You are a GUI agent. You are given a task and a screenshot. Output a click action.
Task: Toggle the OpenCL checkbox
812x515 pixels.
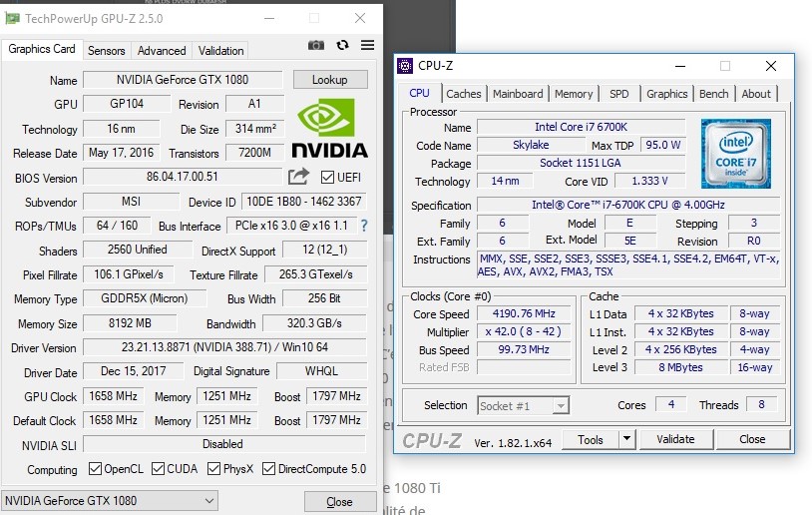click(96, 469)
